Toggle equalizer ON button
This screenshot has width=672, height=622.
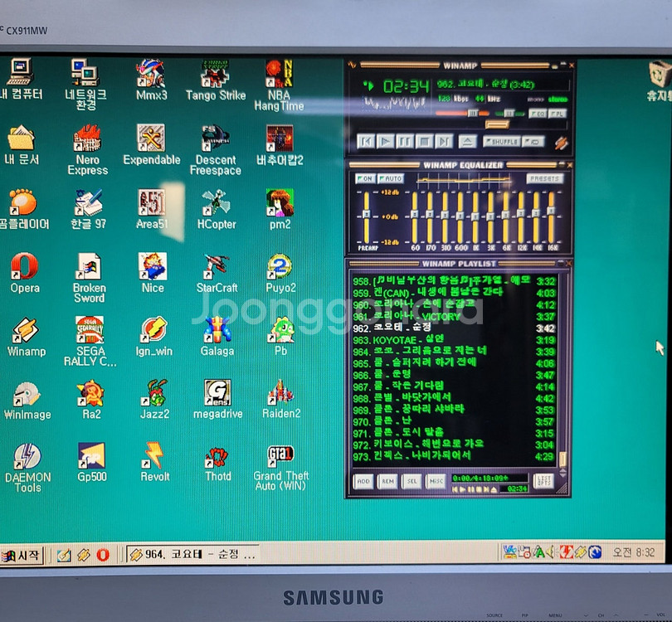click(x=365, y=178)
